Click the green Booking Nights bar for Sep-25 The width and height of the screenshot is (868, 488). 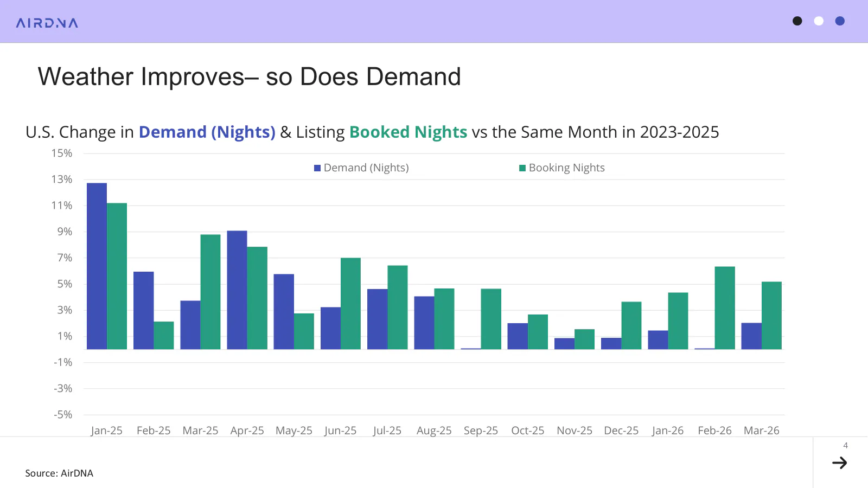[x=491, y=319]
